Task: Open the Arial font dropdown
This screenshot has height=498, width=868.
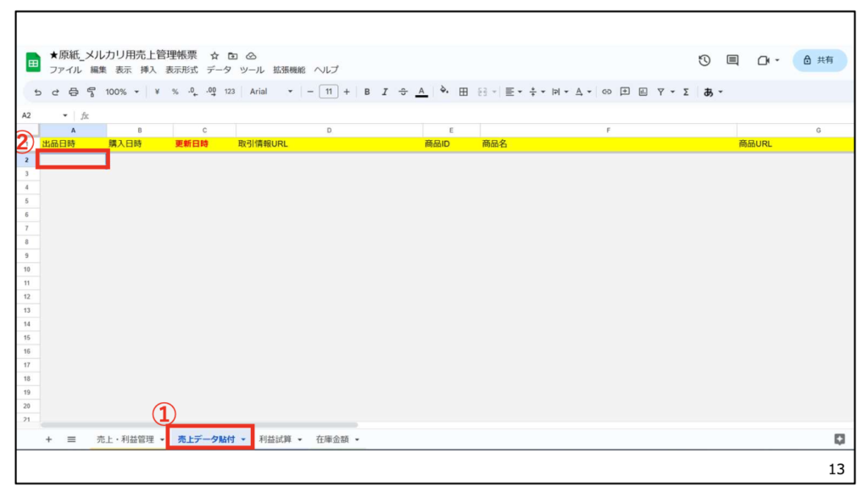Action: [270, 92]
